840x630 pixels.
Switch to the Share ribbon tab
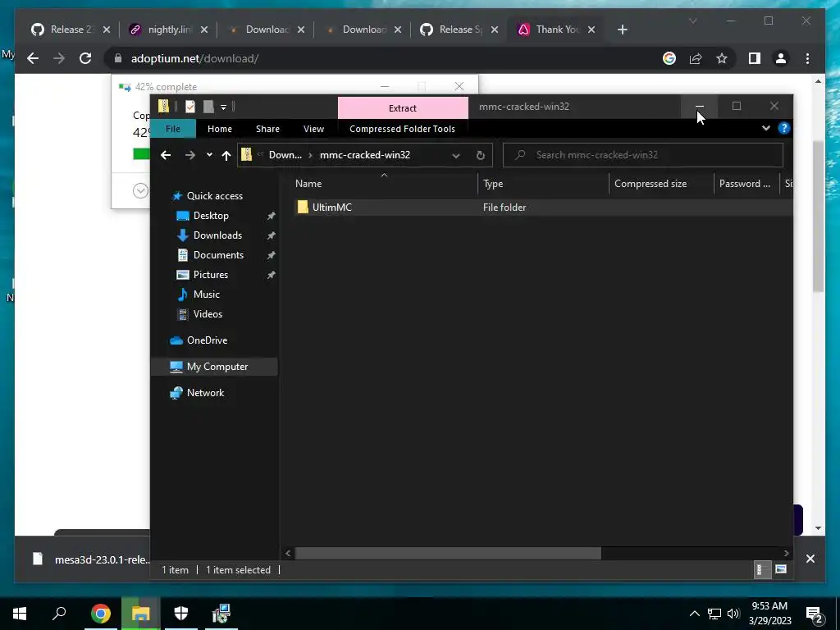click(x=267, y=129)
